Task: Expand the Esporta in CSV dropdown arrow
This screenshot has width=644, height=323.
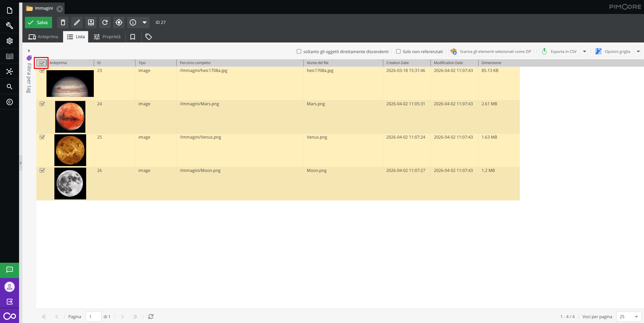Action: click(x=584, y=52)
